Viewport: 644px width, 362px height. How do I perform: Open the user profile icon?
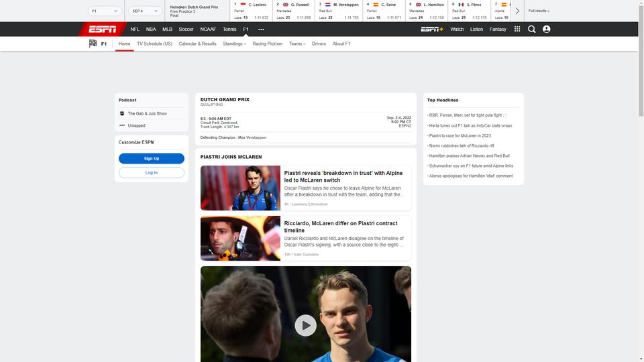point(546,29)
